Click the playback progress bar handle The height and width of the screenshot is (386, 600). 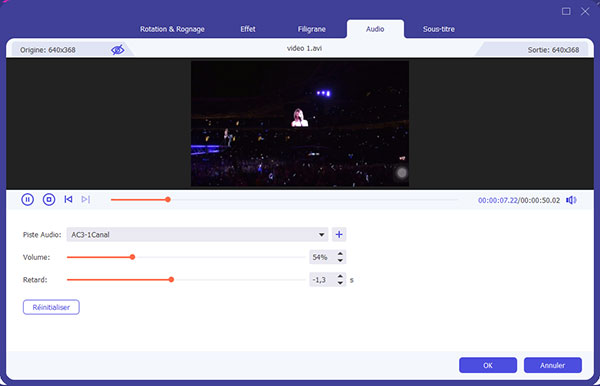coord(168,200)
